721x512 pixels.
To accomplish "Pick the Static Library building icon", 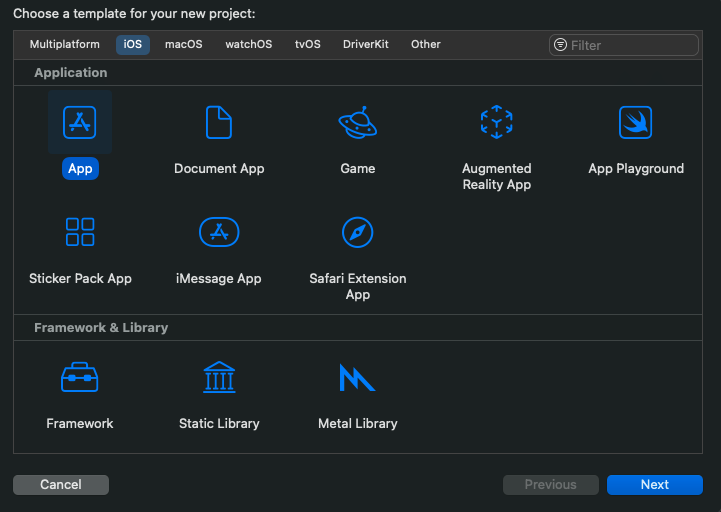I will tap(219, 377).
